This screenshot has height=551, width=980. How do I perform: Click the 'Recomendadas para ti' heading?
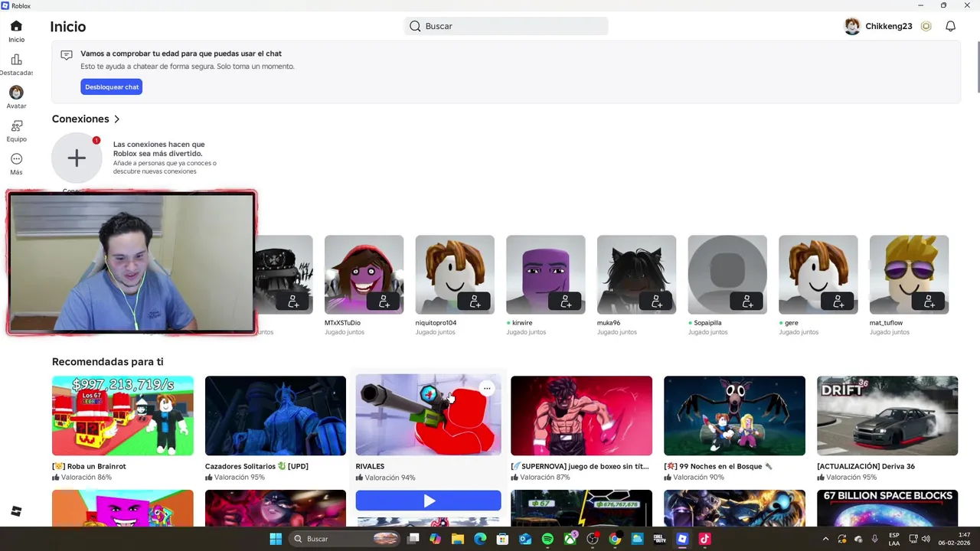[x=108, y=362]
